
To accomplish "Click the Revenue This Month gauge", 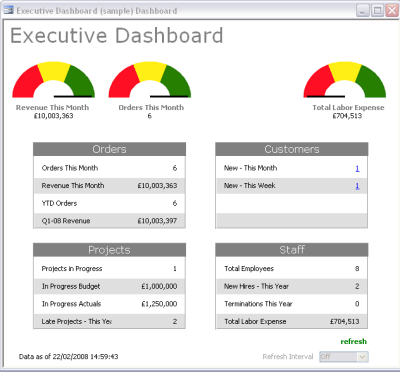I will click(x=54, y=80).
